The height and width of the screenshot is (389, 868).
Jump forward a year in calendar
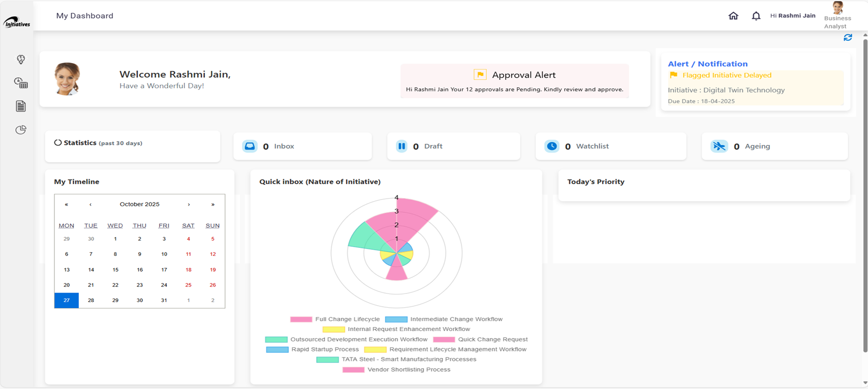(212, 205)
